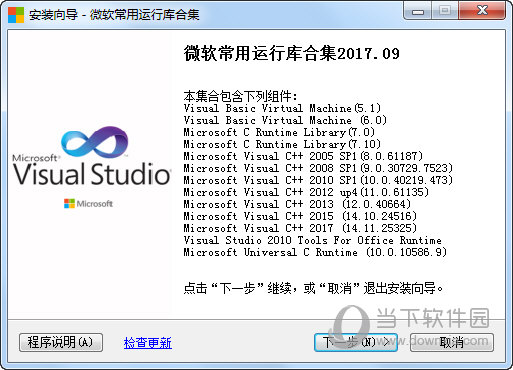Click the small Microsoft logo below Visual Studio
The image size is (513, 370).
[x=88, y=203]
